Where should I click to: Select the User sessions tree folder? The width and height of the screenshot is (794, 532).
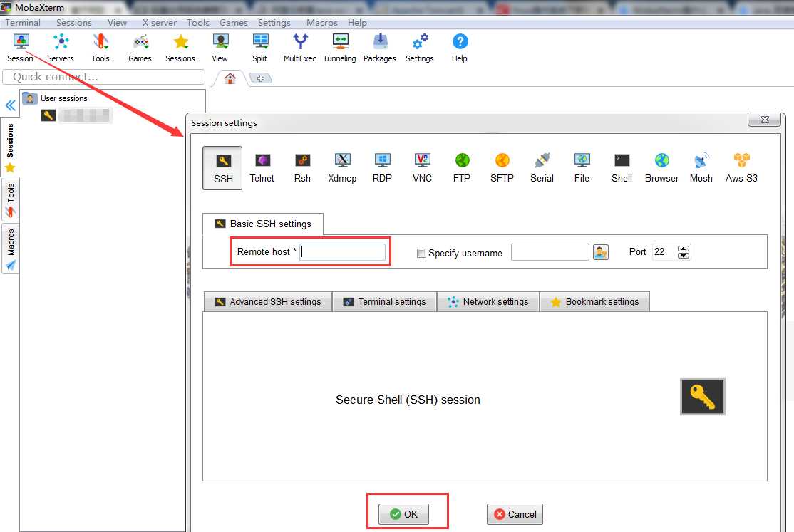coord(56,98)
